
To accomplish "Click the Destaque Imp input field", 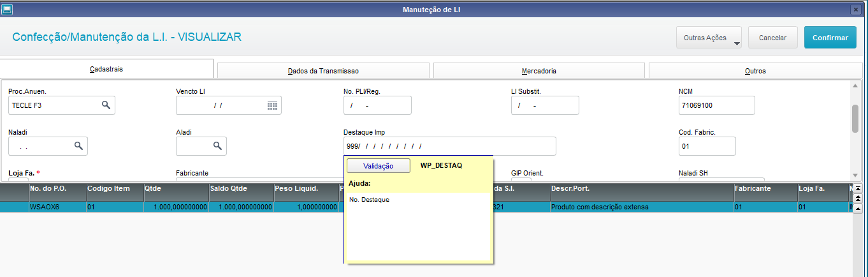I will tap(449, 146).
